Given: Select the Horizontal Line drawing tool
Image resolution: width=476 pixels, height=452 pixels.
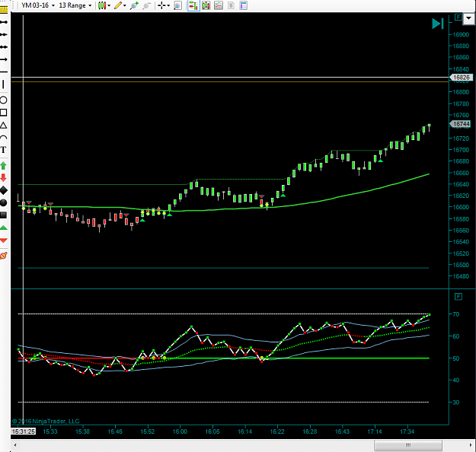Looking at the screenshot, I should coord(4,72).
